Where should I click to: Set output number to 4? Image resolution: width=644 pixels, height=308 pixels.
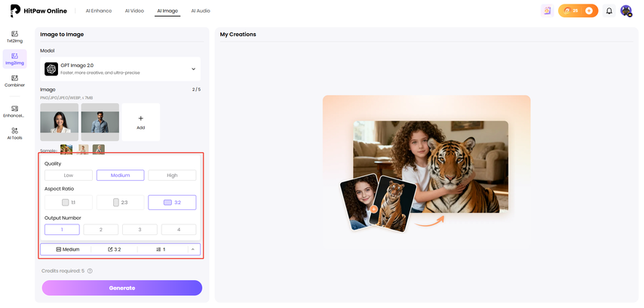(178, 230)
